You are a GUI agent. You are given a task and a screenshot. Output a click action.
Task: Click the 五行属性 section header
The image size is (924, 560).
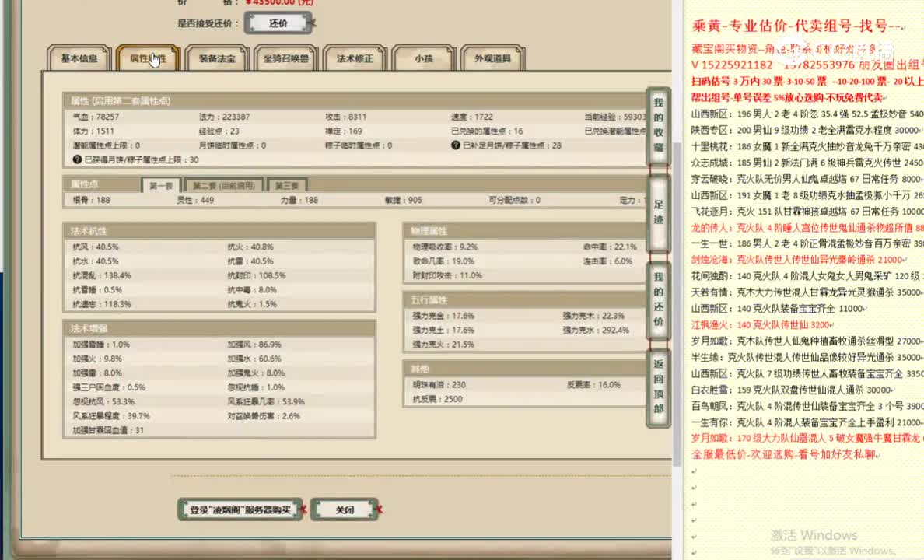pos(525,299)
